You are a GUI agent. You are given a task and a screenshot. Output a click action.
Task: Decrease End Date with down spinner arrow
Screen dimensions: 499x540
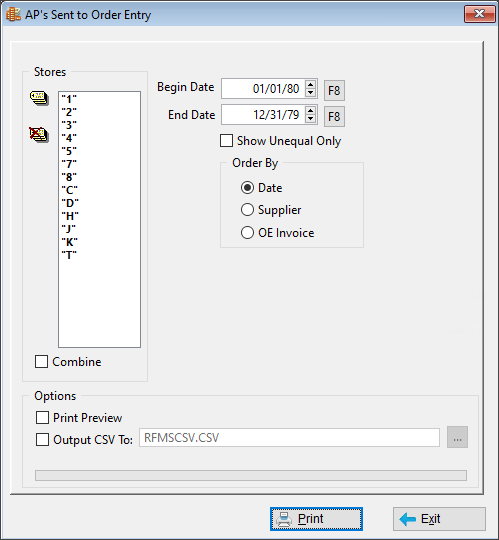tap(310, 119)
